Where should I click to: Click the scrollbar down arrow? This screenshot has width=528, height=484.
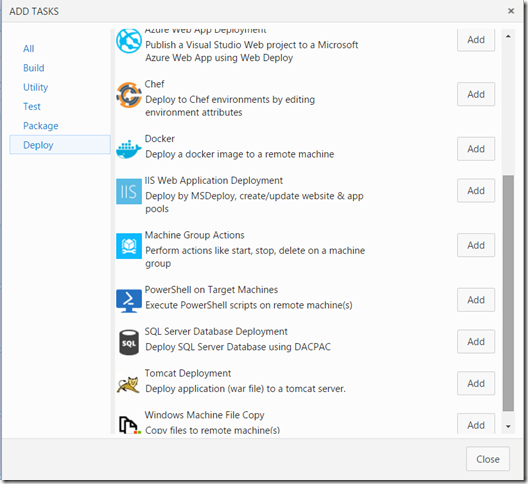[x=508, y=426]
